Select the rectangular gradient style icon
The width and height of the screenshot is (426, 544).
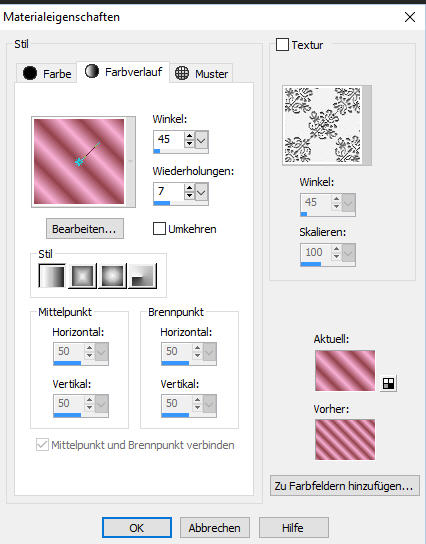click(x=83, y=276)
